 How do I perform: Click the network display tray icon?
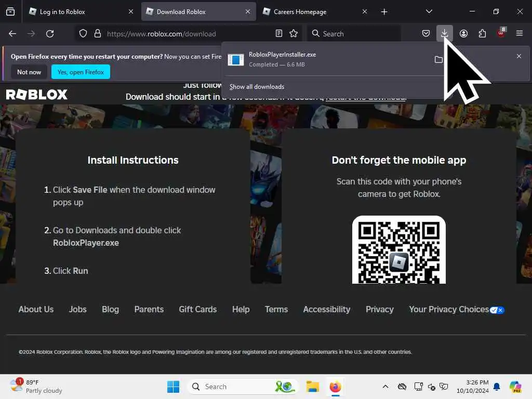tap(418, 387)
